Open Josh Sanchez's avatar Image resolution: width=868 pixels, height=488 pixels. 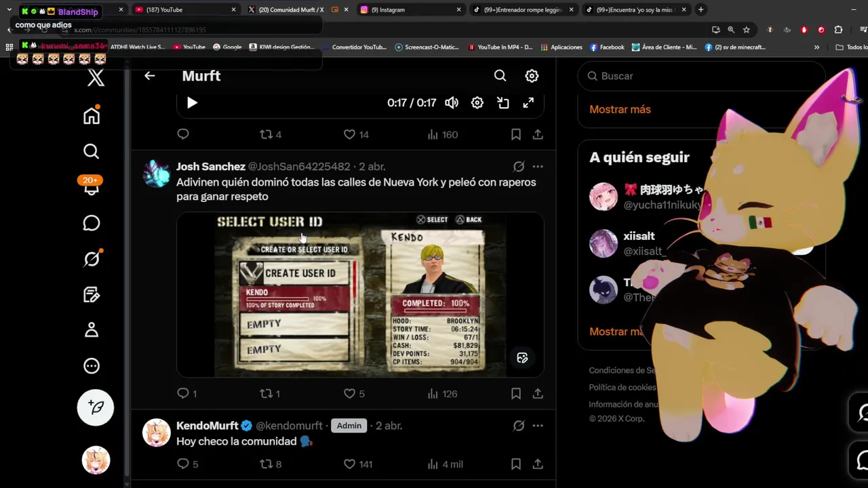click(157, 174)
